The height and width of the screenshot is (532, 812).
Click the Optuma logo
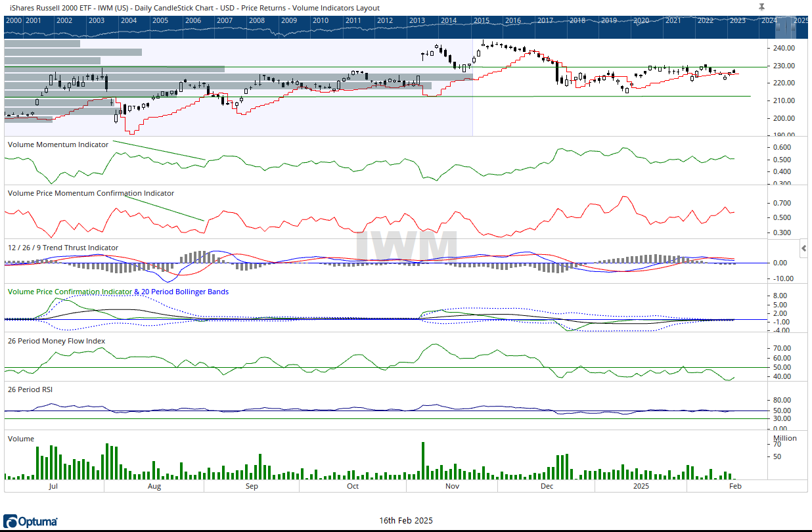tap(30, 521)
